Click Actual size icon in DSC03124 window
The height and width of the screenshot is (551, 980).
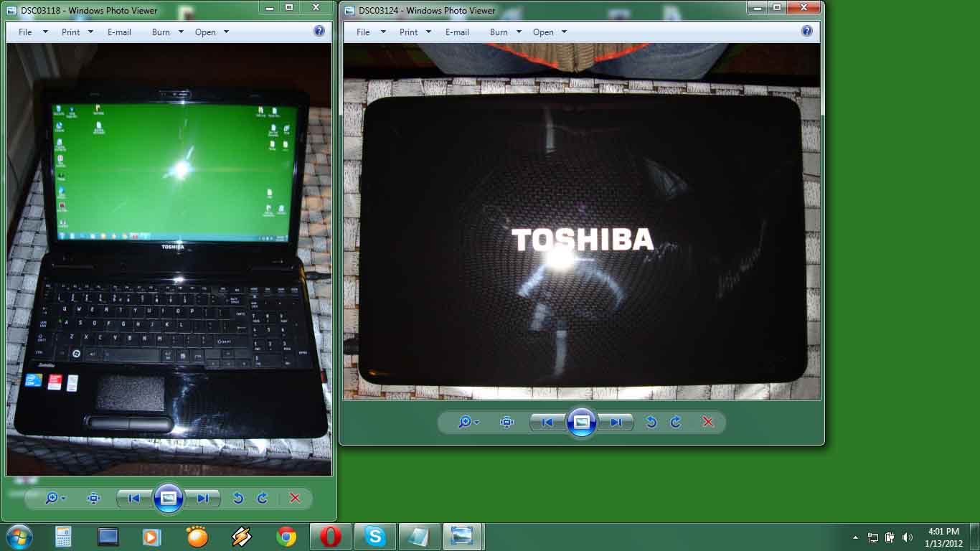(x=507, y=422)
